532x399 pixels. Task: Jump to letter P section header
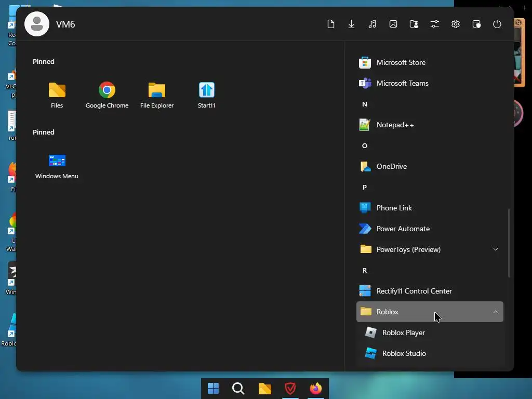tap(365, 187)
